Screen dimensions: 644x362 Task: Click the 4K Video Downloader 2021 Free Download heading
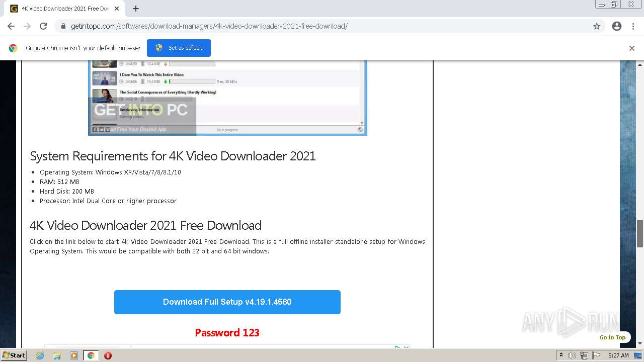coord(146,225)
